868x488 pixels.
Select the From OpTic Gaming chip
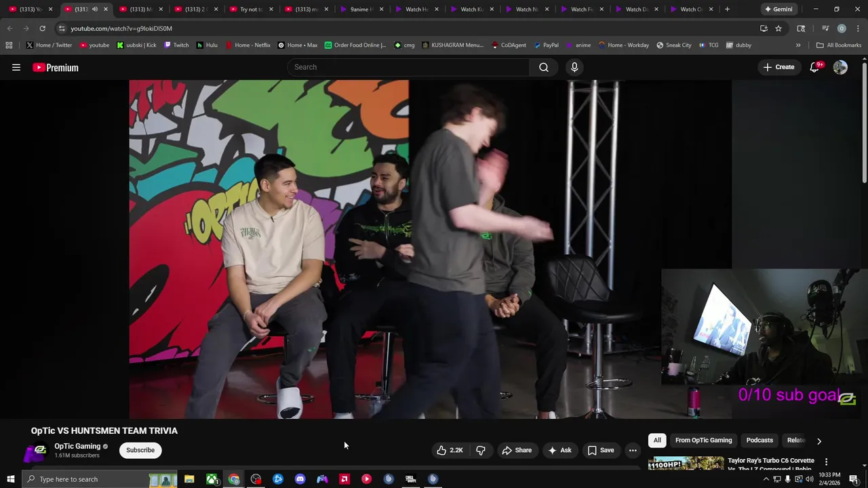click(703, 441)
